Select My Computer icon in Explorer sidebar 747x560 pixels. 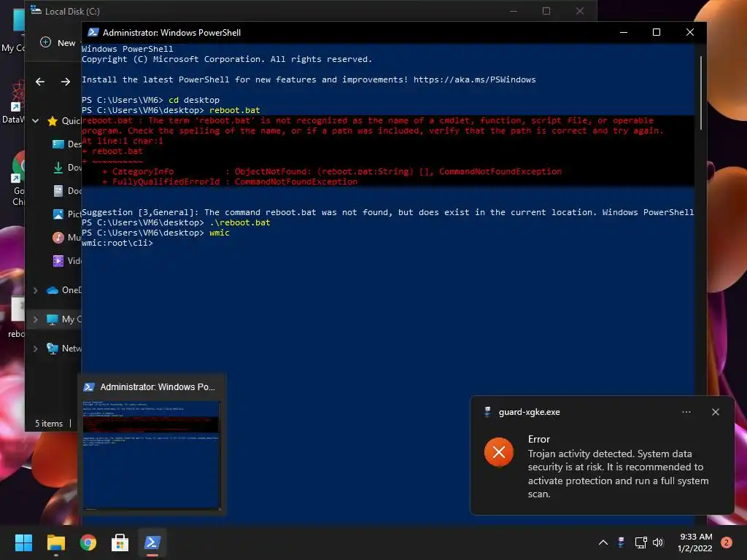[x=53, y=319]
